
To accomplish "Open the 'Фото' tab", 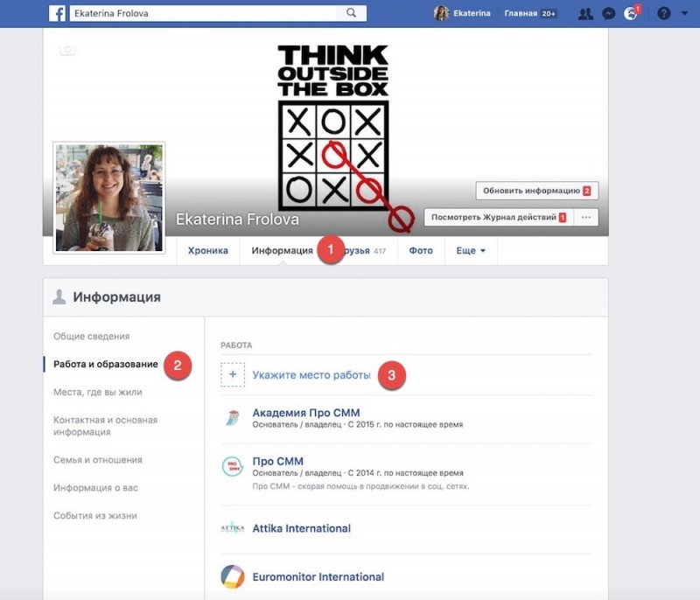I will pos(421,250).
